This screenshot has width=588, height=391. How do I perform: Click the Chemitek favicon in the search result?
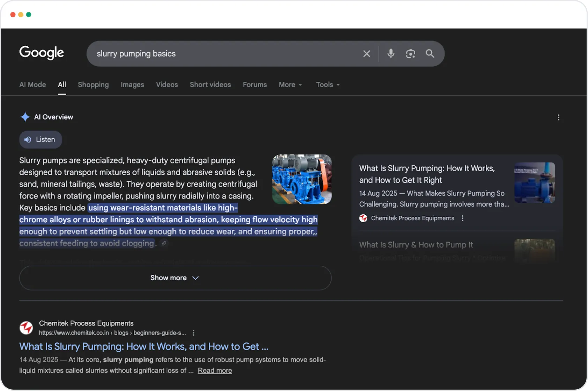tap(26, 328)
